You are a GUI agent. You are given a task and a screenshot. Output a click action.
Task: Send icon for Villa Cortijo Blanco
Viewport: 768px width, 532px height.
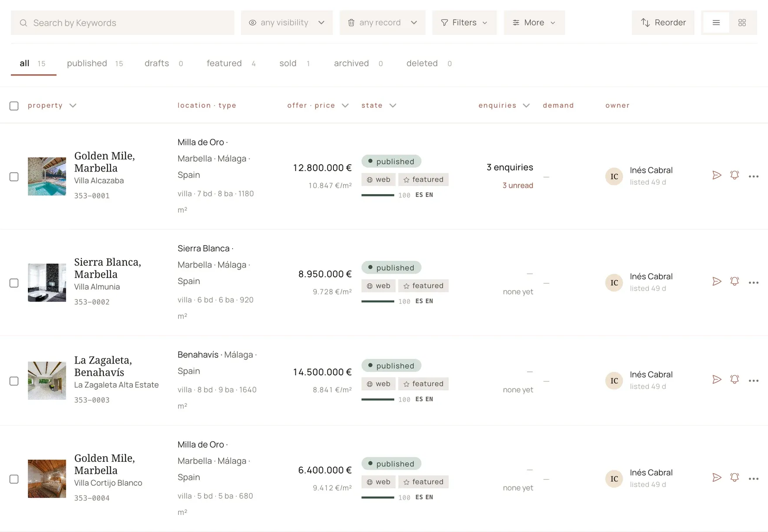click(717, 477)
